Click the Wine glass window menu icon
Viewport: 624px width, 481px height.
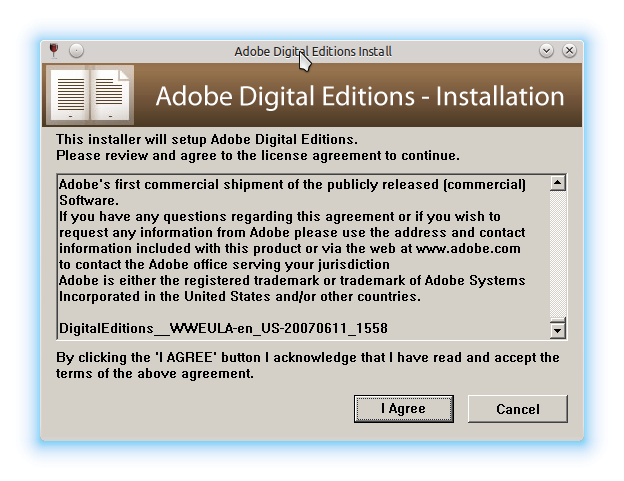pyautogui.click(x=54, y=50)
